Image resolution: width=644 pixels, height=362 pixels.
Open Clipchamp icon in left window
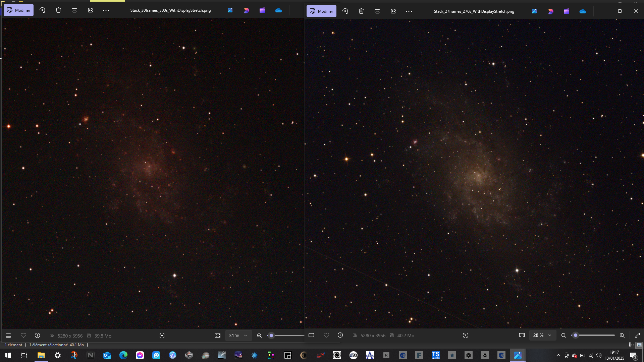[262, 10]
